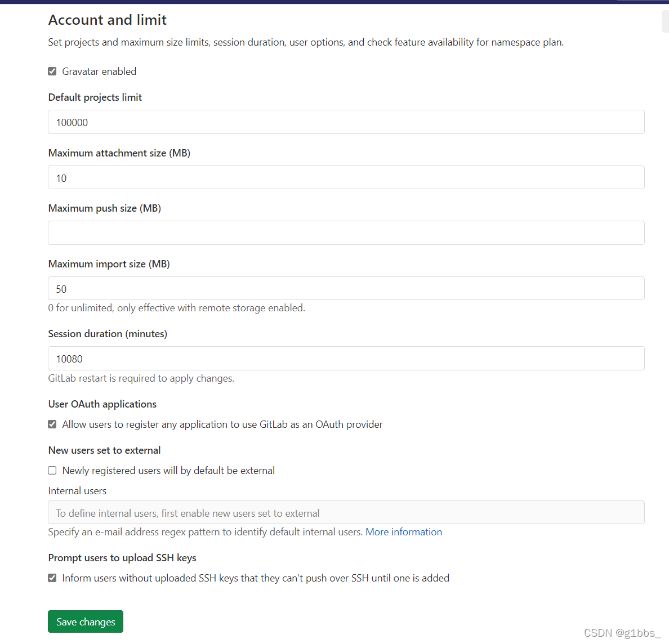669x644 pixels.
Task: Click the Gravatar enabled label
Action: 99,71
